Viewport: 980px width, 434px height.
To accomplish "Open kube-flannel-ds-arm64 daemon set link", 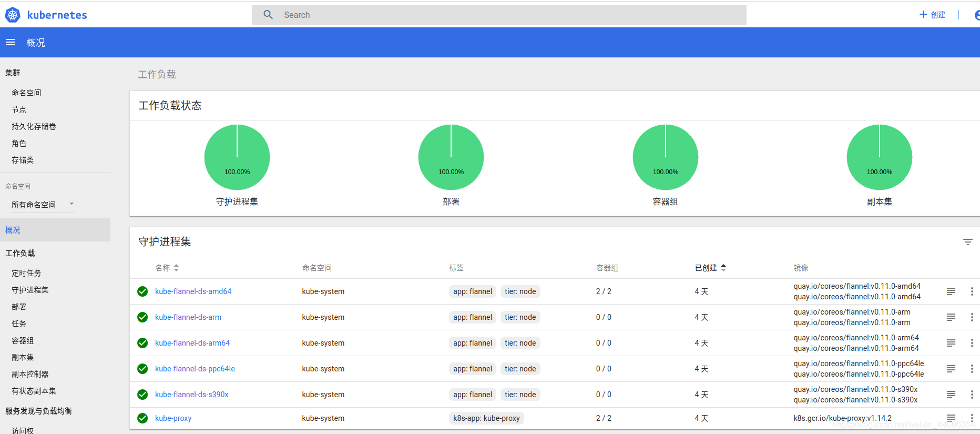I will [x=192, y=343].
